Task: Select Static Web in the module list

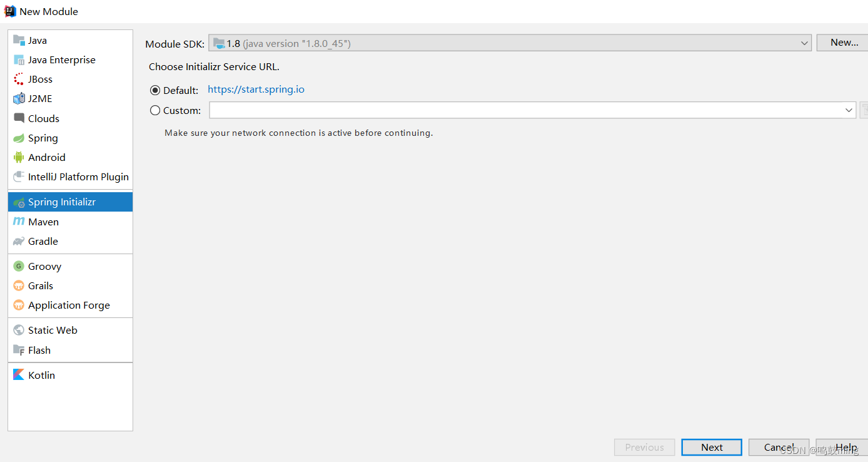Action: (x=70, y=331)
